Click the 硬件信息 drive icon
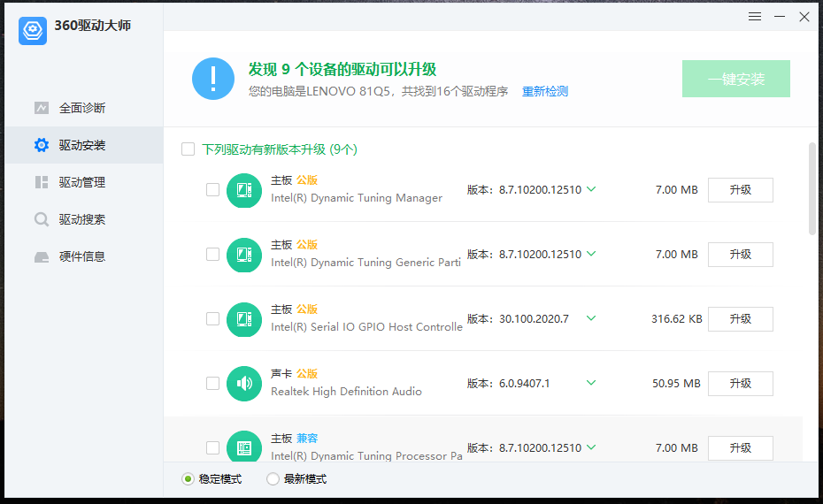This screenshot has width=823, height=504. click(42, 257)
